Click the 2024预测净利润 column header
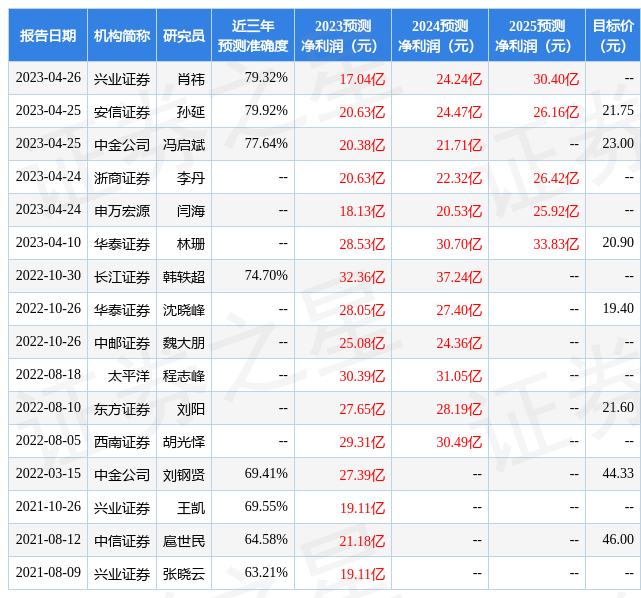641x598 pixels. pos(440,36)
